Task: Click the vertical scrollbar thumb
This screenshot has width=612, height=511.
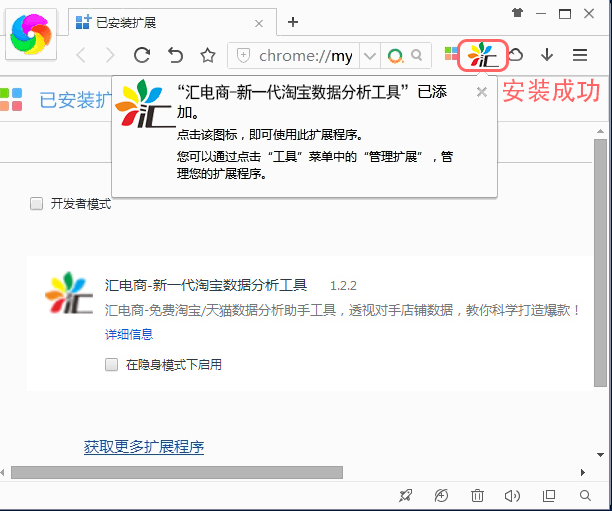Action: (600, 263)
